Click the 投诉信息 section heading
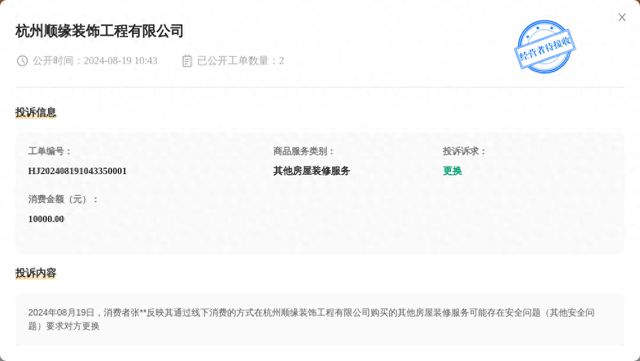This screenshot has width=640, height=361. click(x=36, y=112)
